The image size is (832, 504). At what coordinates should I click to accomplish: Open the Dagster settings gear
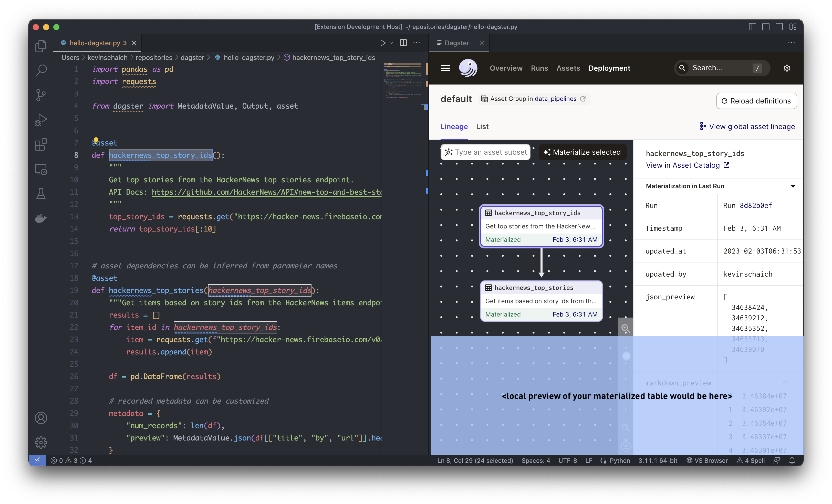coord(787,68)
